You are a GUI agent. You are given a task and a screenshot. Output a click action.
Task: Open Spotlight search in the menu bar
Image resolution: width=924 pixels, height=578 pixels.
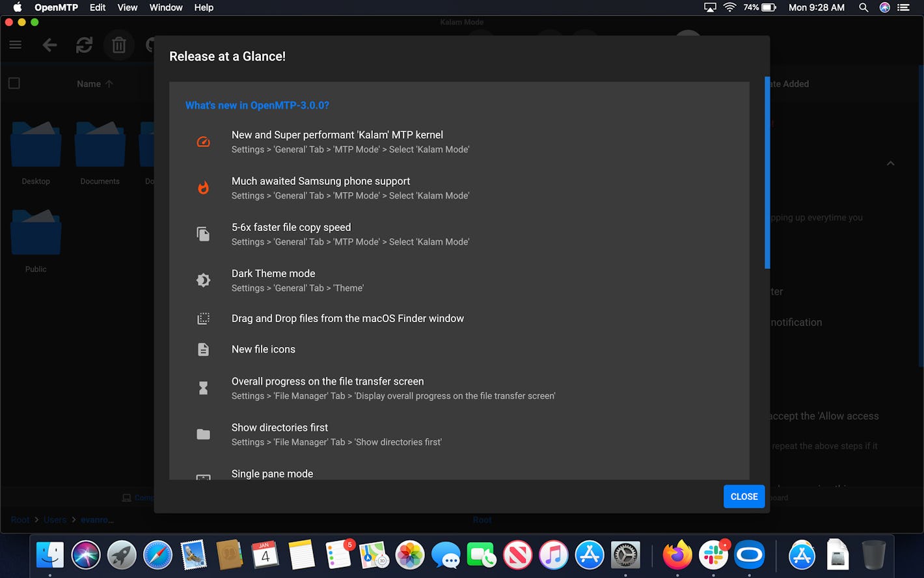[863, 7]
